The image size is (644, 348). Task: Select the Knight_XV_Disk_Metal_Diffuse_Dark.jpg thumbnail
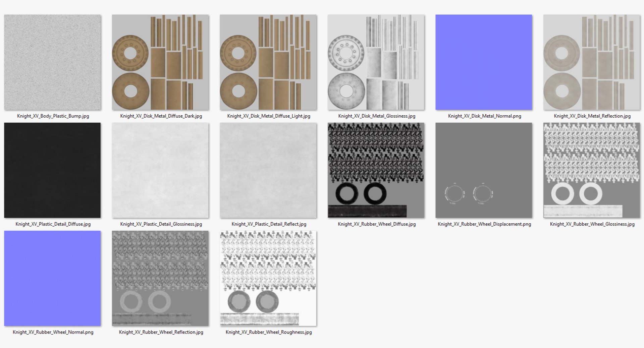click(160, 62)
